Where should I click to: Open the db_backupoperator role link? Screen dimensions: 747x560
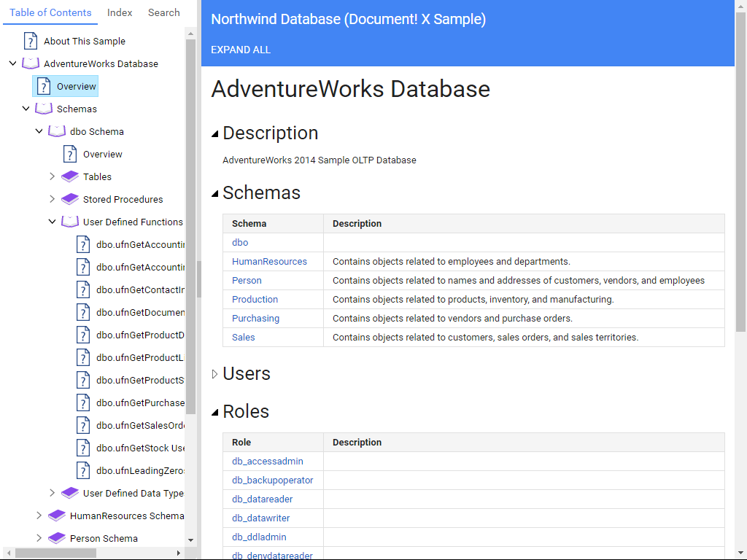pos(273,480)
